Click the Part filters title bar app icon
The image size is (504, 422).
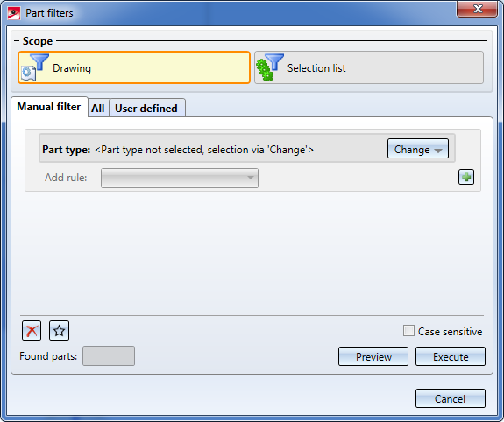14,13
